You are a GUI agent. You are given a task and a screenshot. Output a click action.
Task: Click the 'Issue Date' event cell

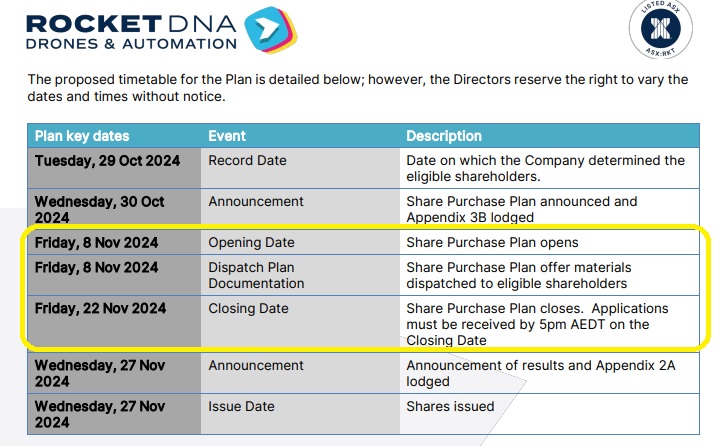point(300,414)
